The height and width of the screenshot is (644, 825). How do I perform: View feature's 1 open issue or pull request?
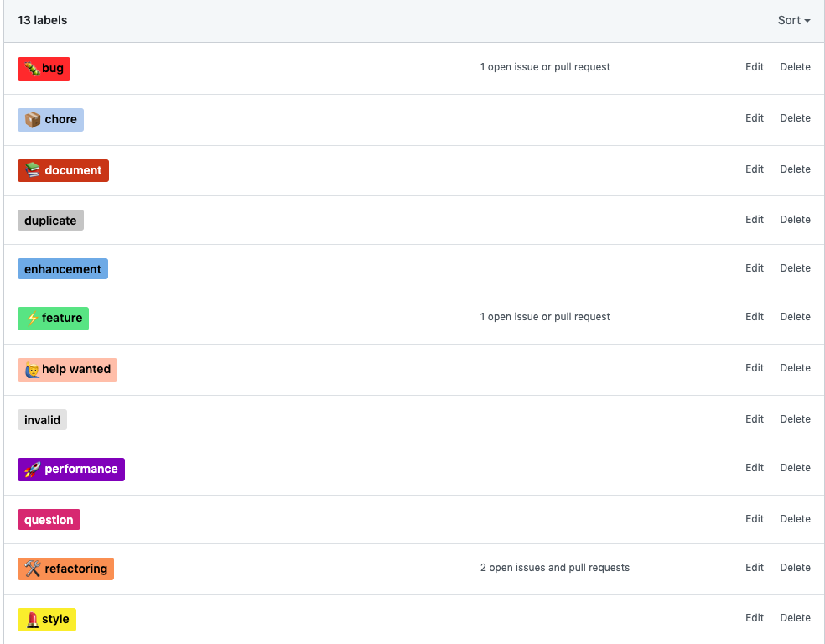(545, 317)
